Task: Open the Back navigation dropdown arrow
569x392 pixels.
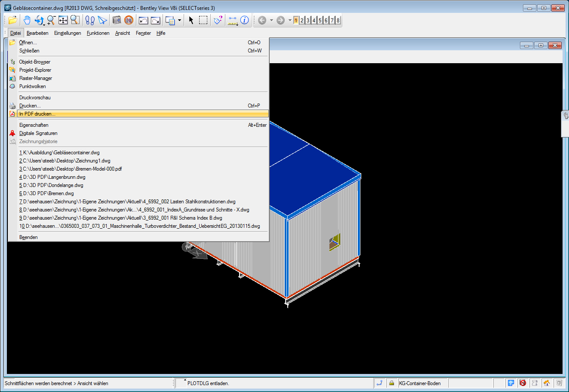Action: click(x=271, y=20)
